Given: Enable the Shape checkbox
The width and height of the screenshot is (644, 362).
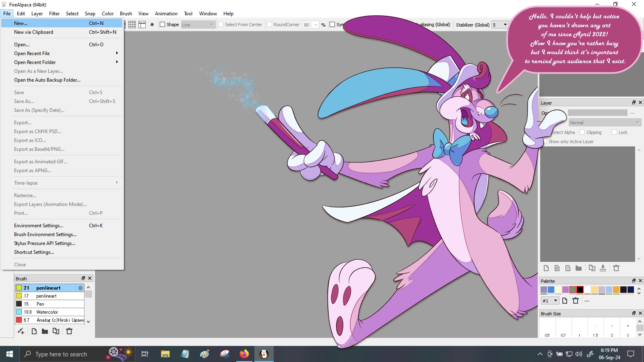Looking at the screenshot, I should [162, 24].
